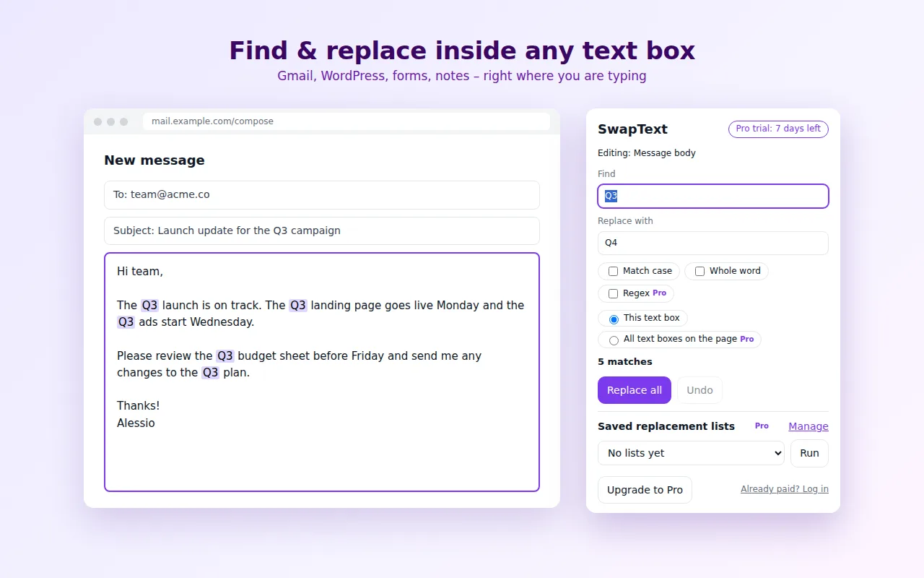Click the Pro trial: 7 days left badge

point(778,129)
